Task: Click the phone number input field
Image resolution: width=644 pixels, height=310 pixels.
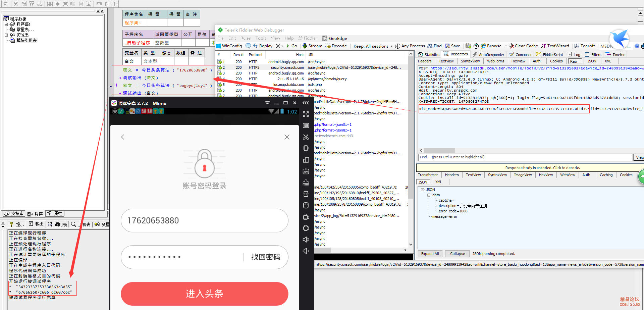Action: click(204, 220)
